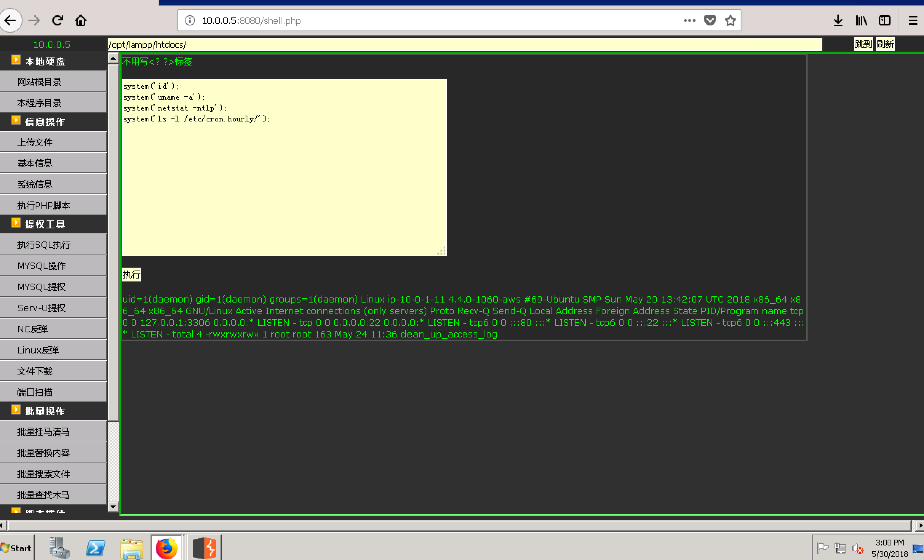This screenshot has width=924, height=560.
Task: Click the Firefox back arrow button
Action: (10, 20)
